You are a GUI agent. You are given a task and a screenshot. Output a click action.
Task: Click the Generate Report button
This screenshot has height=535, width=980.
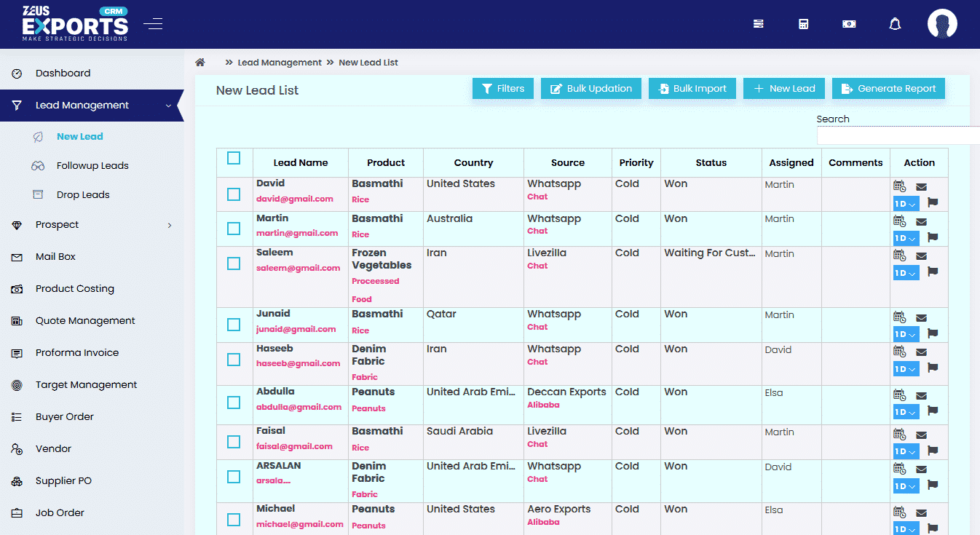[x=889, y=89]
